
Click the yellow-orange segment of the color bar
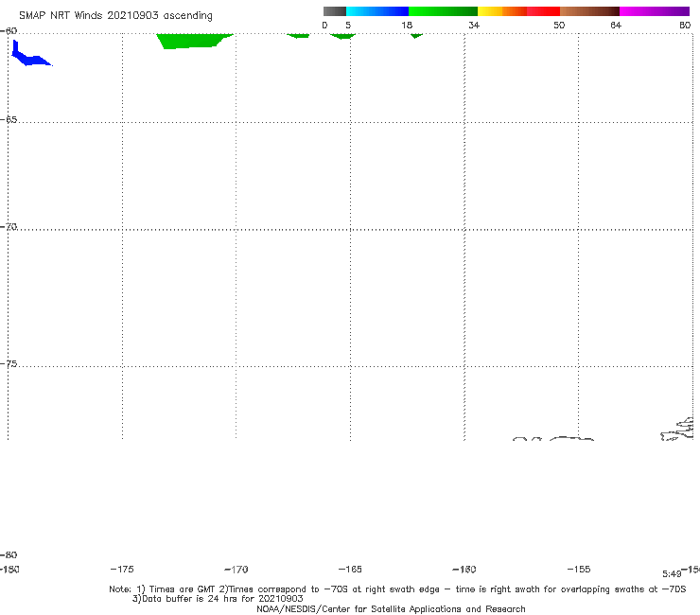[502, 11]
